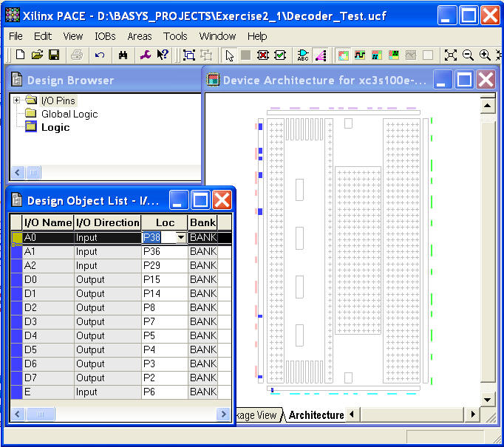Click the tab strip scroll right arrow
This screenshot has height=447, width=504.
472,414
